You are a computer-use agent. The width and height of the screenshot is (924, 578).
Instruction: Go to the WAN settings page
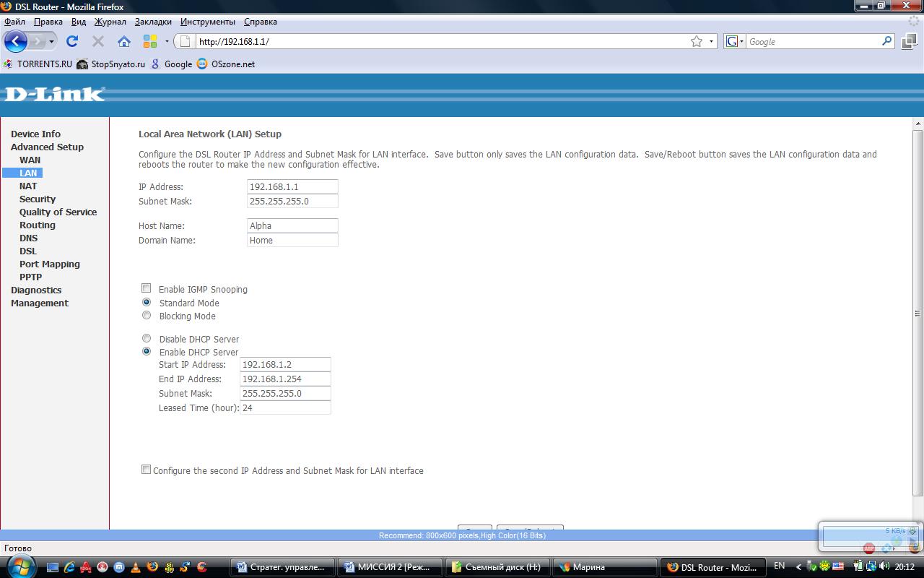(30, 160)
